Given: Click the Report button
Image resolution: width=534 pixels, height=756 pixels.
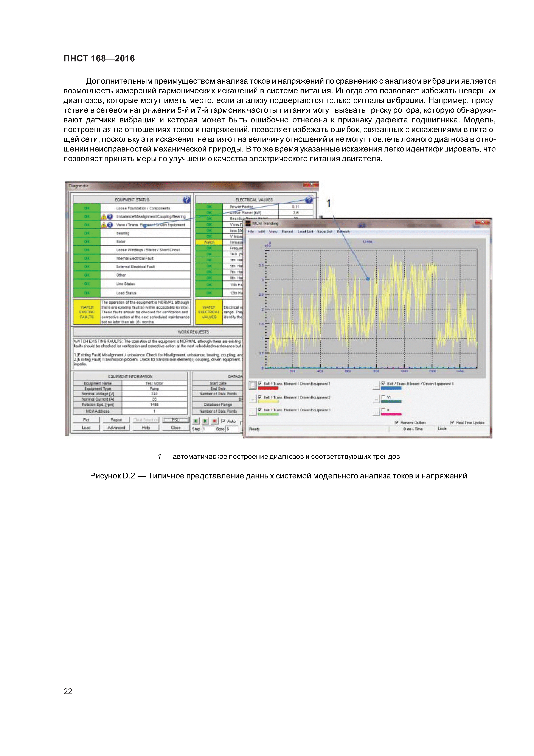Looking at the screenshot, I should click(116, 420).
